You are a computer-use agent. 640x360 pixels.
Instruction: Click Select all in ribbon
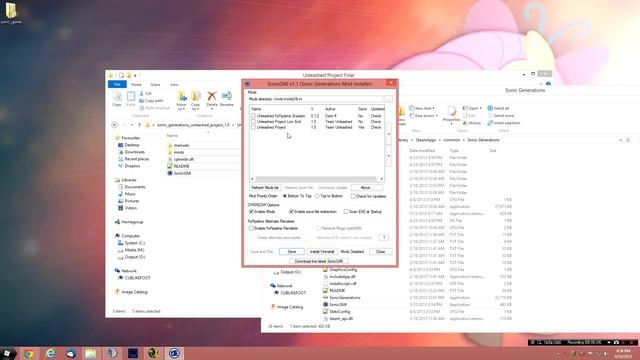coord(498,108)
